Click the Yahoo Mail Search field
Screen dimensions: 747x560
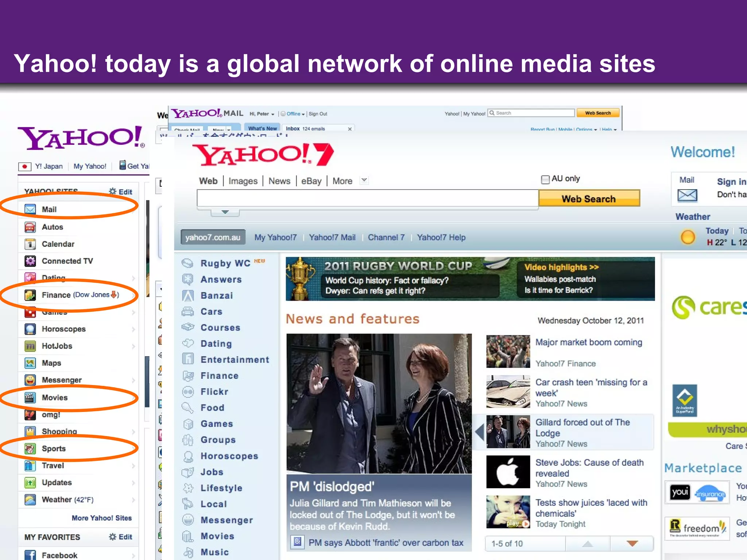[531, 113]
